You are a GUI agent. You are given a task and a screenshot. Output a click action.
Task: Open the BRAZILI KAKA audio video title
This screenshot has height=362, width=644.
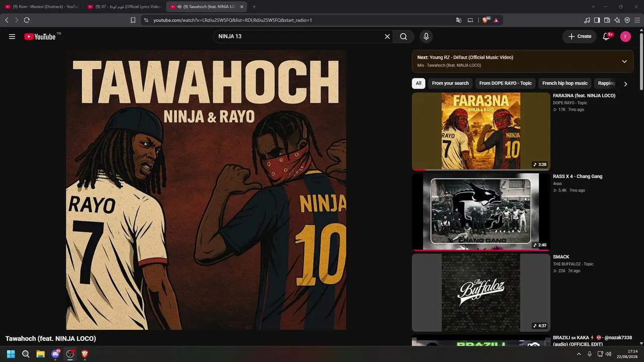tap(592, 341)
